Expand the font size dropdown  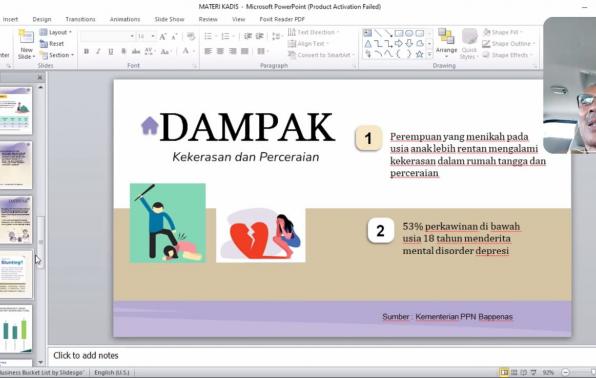[153, 37]
